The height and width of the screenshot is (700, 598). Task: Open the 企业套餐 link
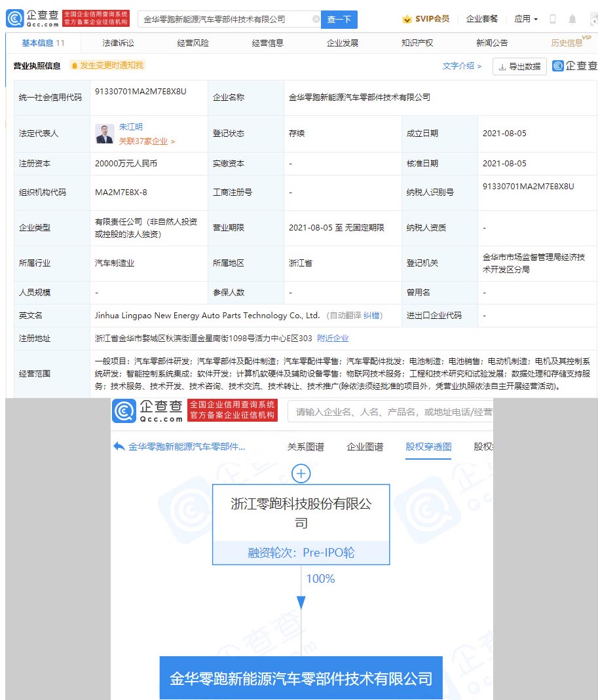coord(482,19)
